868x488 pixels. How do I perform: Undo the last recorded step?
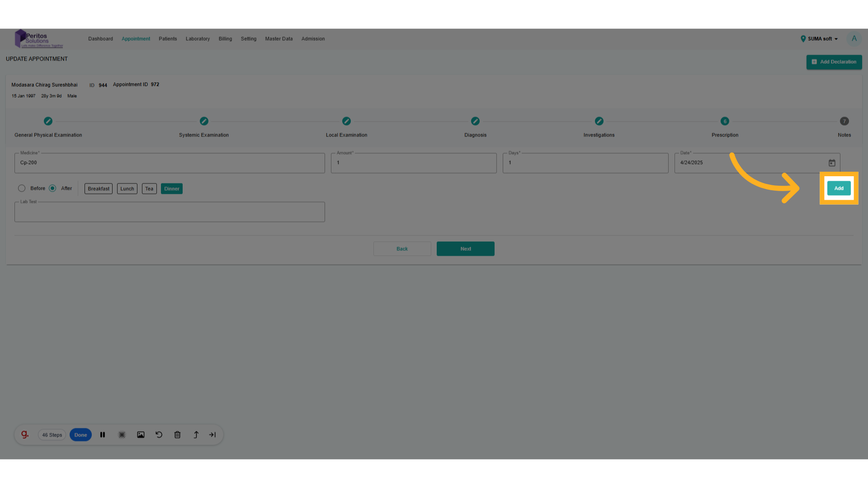159,435
